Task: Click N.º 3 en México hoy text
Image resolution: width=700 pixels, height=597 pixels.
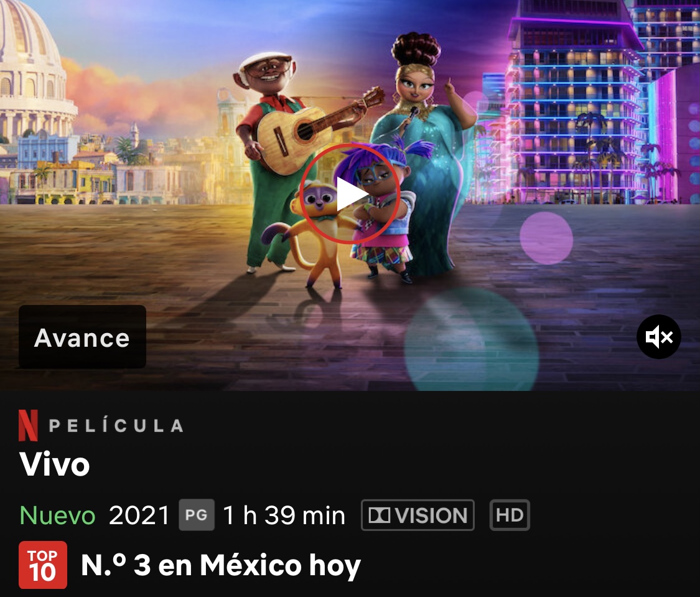Action: pos(220,565)
